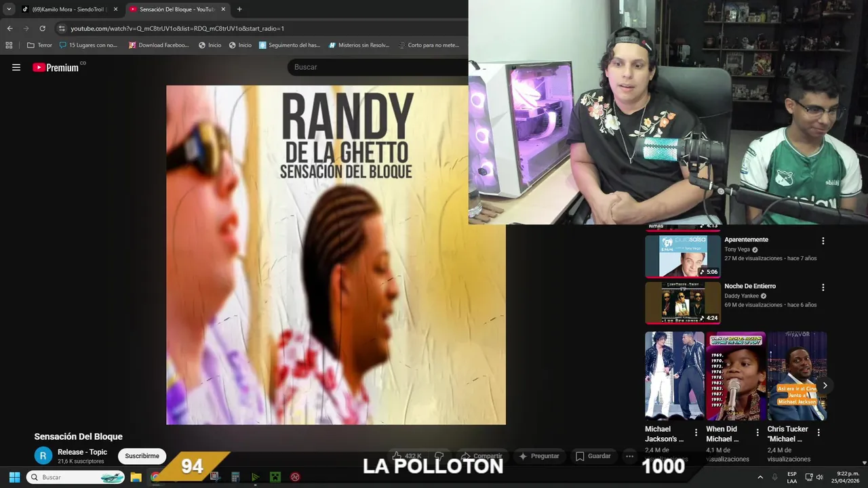Open File Explorer from the taskbar

point(136,477)
